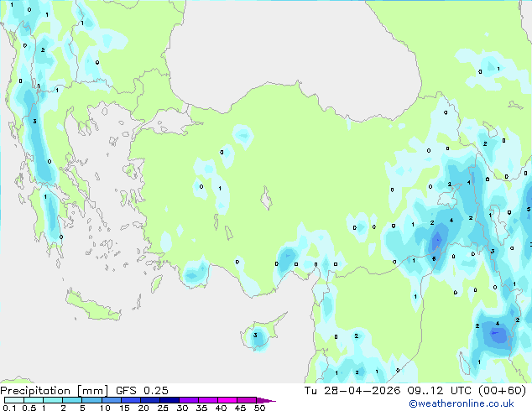Viewport: 532px width, 411px height.
Task: Click the 0.5–1 mm legend color box
Action: [34, 400]
